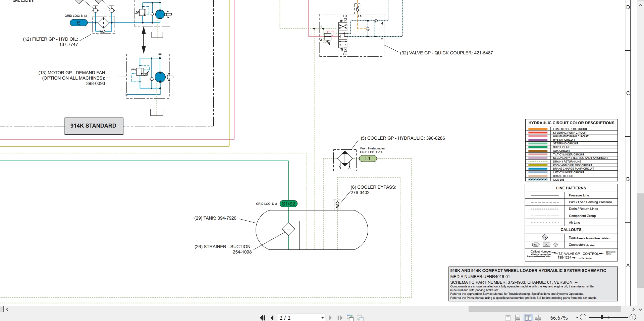Click the hydraulic oil filter diamond symbol
Viewport: 644px width, 321px height.
click(x=103, y=23)
